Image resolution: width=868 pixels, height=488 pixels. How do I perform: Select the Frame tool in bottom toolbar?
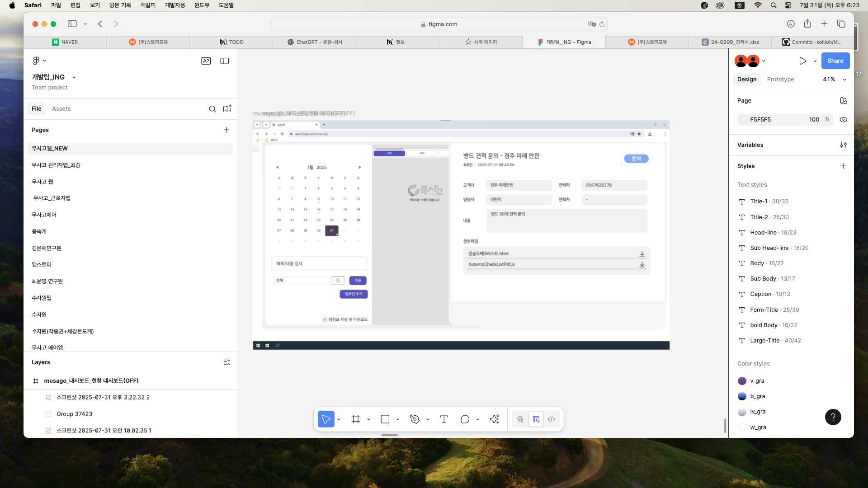356,419
